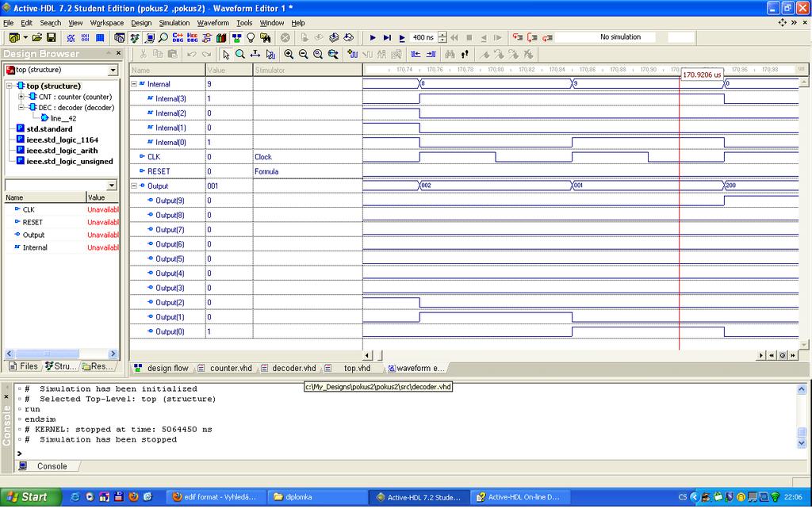Switch to the counter.vhd tab
The image size is (812, 509).
[x=226, y=368]
